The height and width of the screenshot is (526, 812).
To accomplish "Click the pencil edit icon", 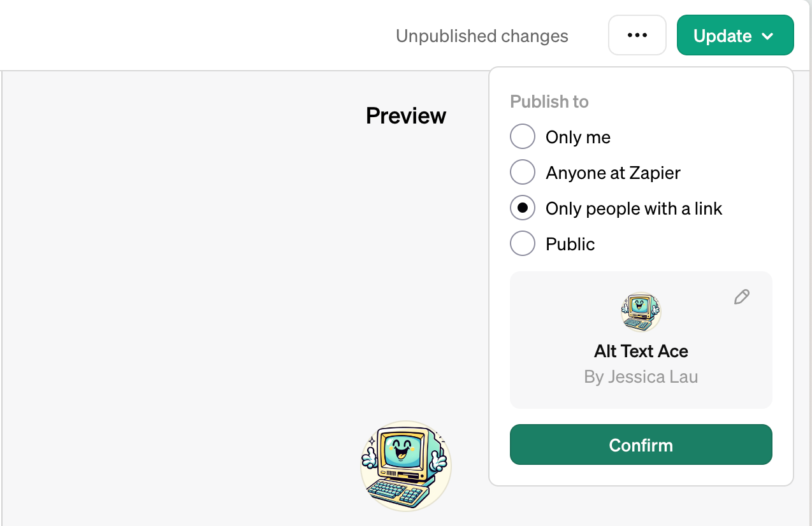I will click(x=741, y=297).
